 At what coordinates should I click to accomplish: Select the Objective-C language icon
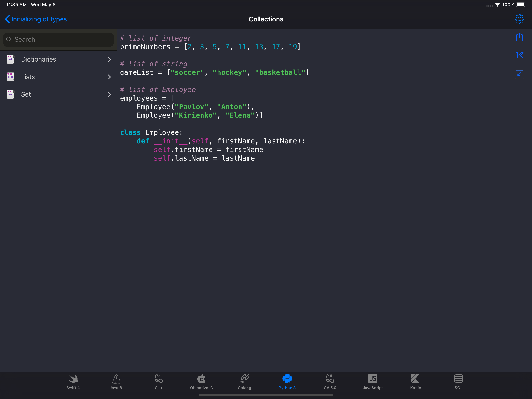point(202,381)
